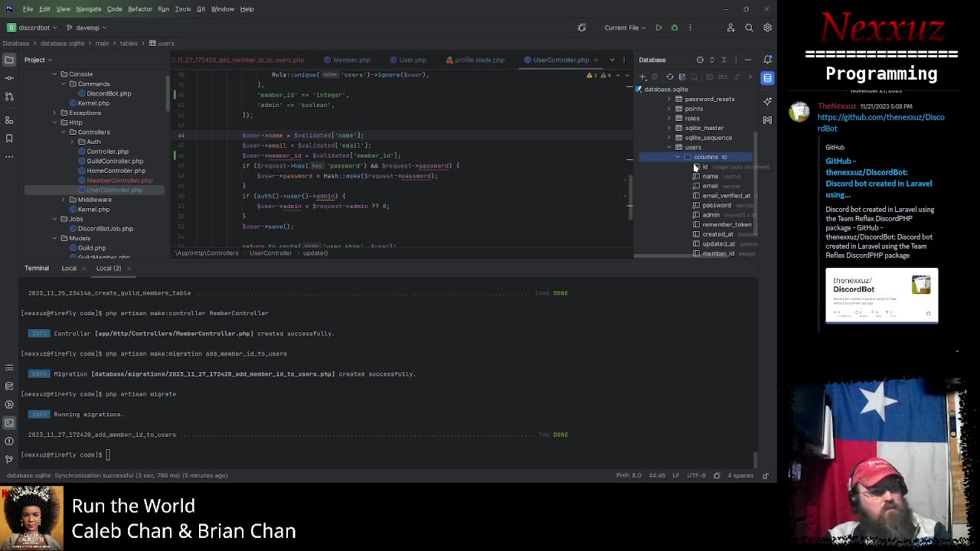The height and width of the screenshot is (551, 980).
Task: Open the Services icon on left strip
Action: click(x=9, y=404)
